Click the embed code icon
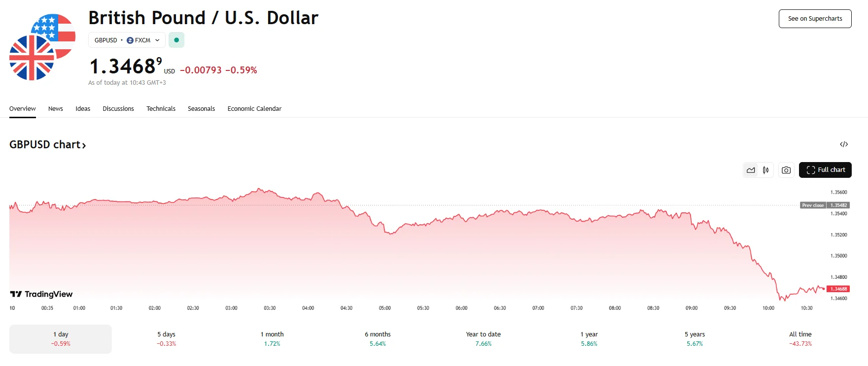This screenshot has width=868, height=366. click(844, 144)
